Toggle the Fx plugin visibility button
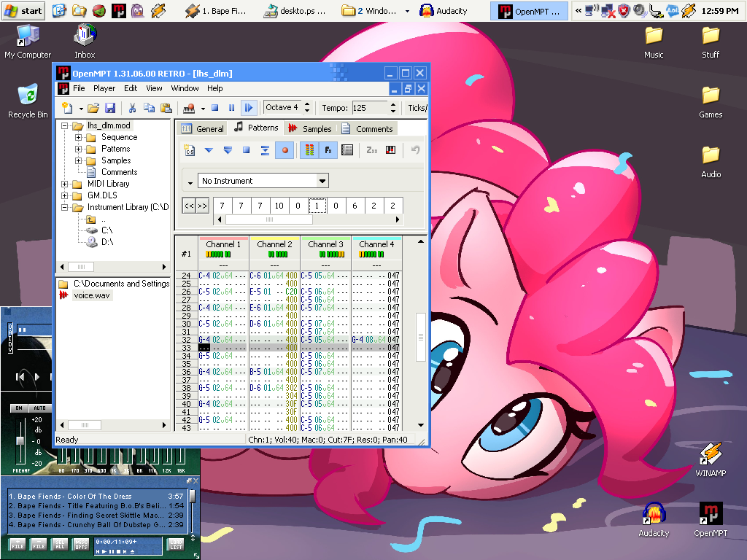The image size is (747, 560). [328, 150]
